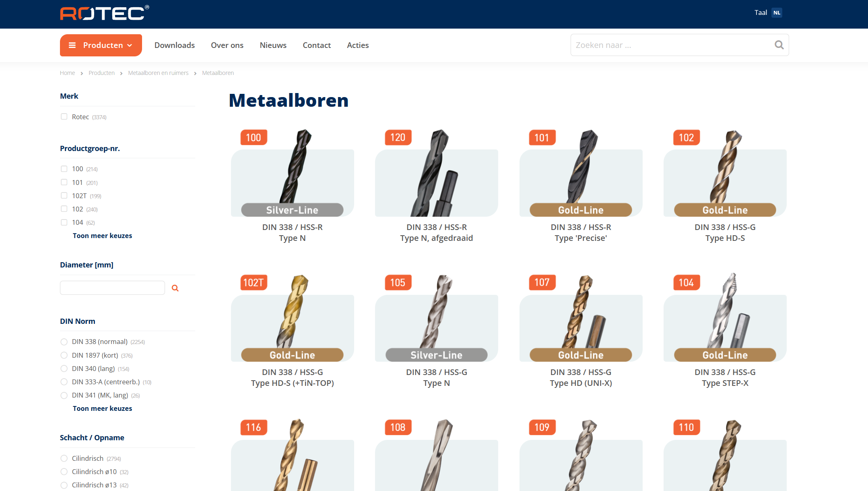Expand more Productgroep-nr. choices
Image resolution: width=868 pixels, height=491 pixels.
(x=102, y=236)
